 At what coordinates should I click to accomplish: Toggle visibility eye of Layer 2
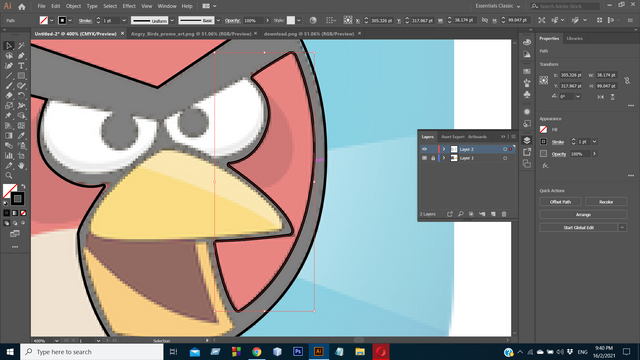click(x=424, y=149)
